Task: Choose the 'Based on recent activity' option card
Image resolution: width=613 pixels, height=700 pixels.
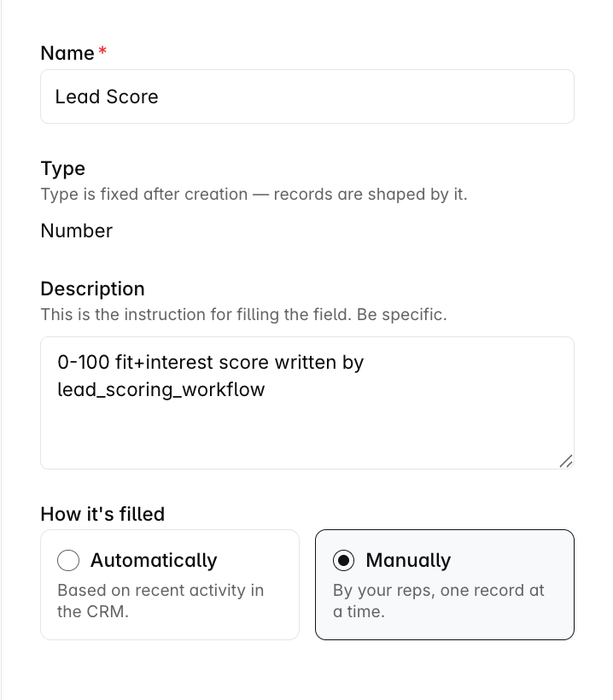Action: pyautogui.click(x=170, y=585)
